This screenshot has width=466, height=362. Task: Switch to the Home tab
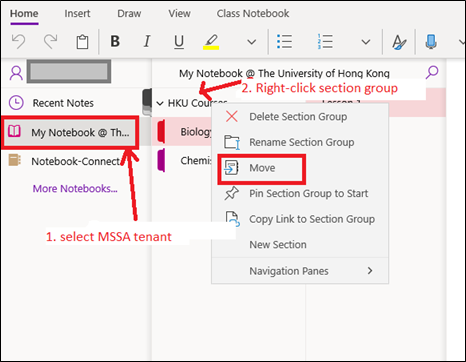24,14
